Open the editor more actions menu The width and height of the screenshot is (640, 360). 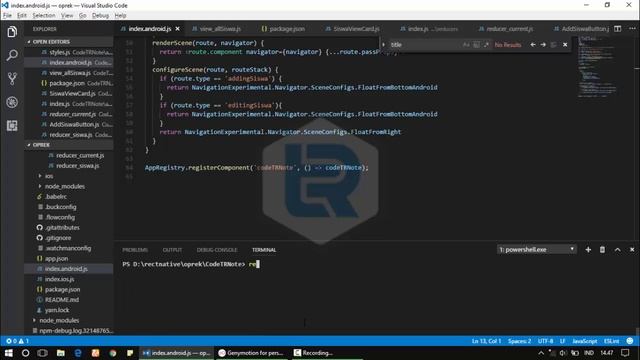click(632, 29)
